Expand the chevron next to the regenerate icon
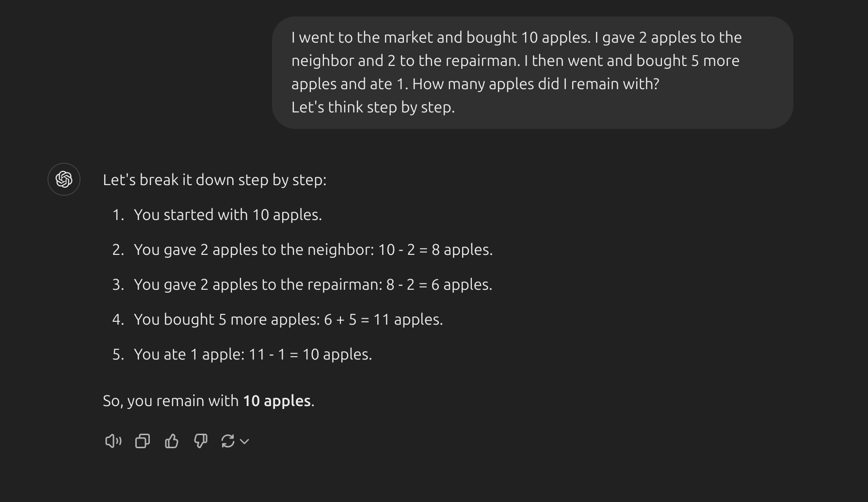868x502 pixels. [x=244, y=441]
